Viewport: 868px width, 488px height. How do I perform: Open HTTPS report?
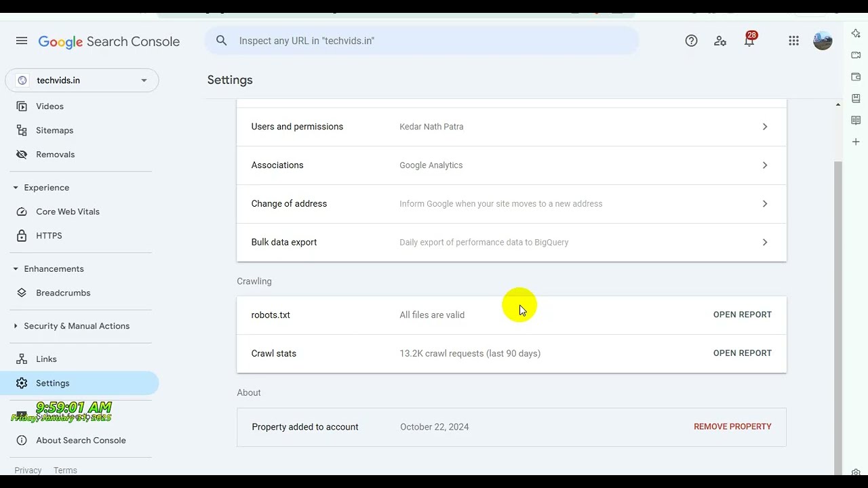coord(49,236)
